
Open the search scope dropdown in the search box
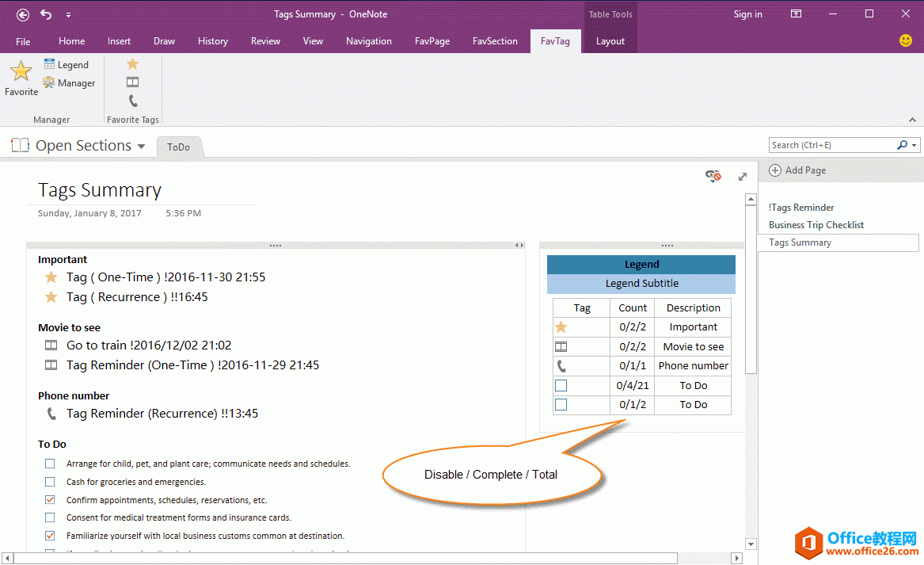(x=912, y=144)
